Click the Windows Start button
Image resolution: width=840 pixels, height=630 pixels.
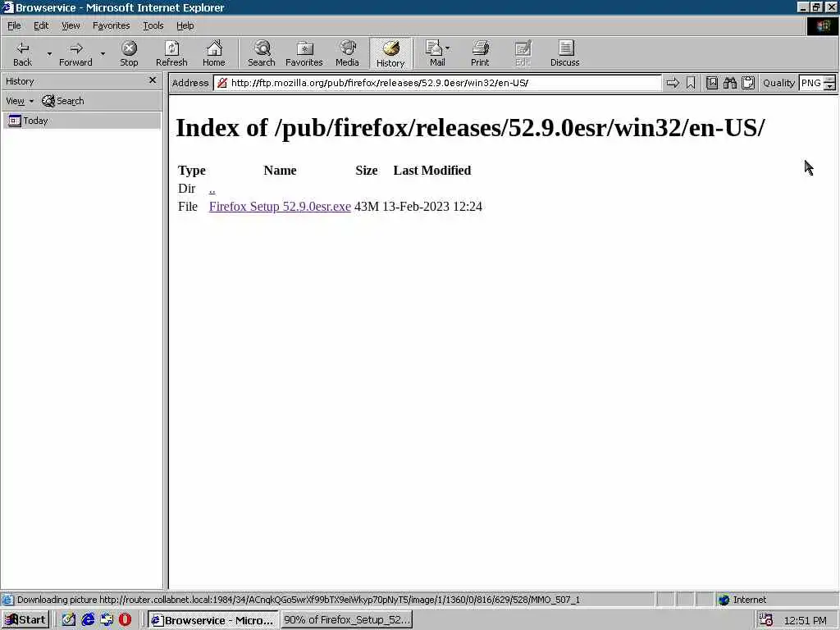pos(25,620)
